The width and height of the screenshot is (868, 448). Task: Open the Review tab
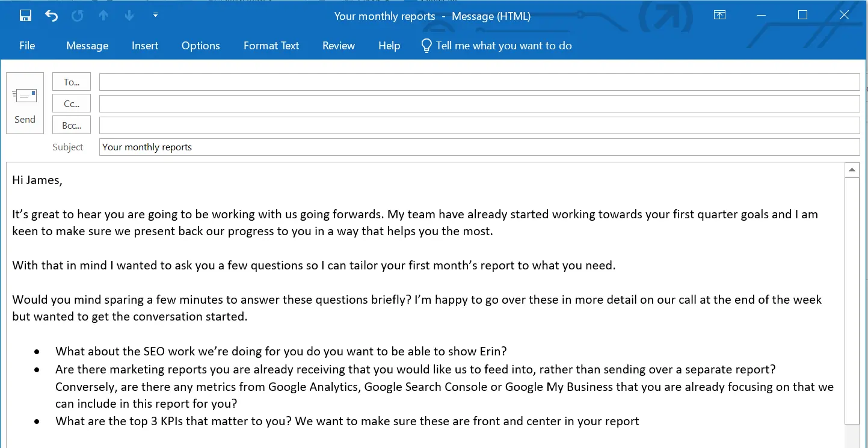(x=338, y=45)
